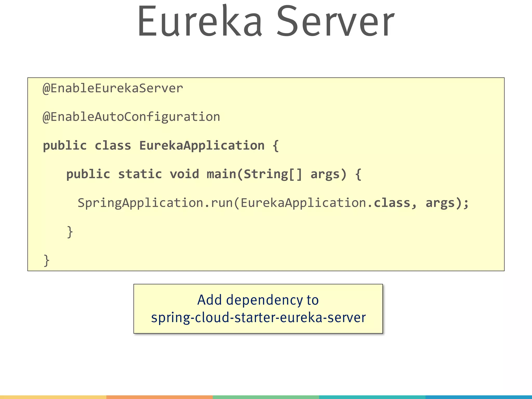
Task: Click the 'spring-cloud-starter-eureka-server' dependency text
Action: (258, 318)
